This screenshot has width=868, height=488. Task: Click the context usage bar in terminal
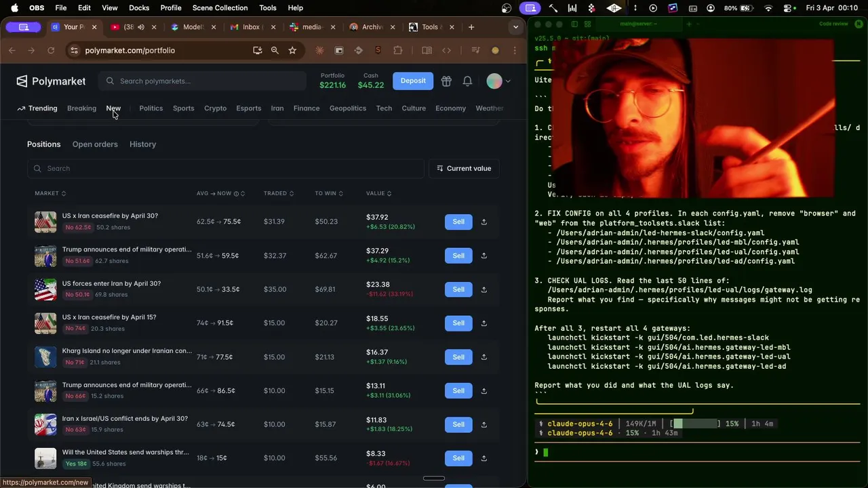695,424
